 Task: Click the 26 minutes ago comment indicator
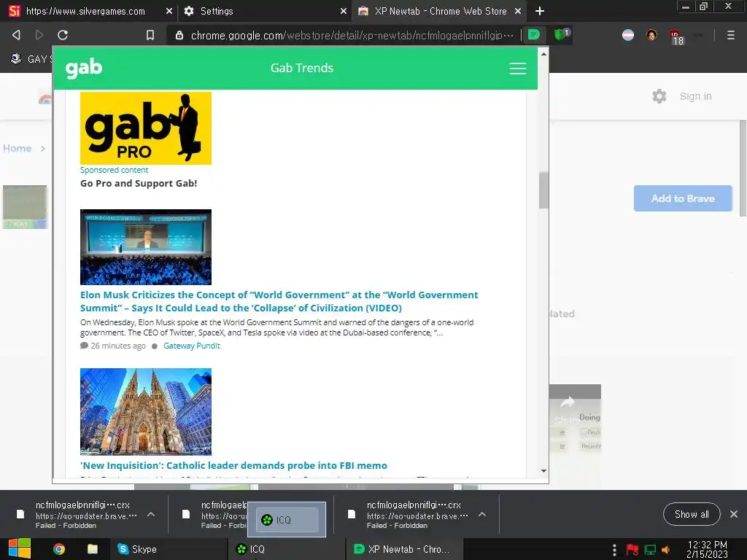tap(113, 346)
